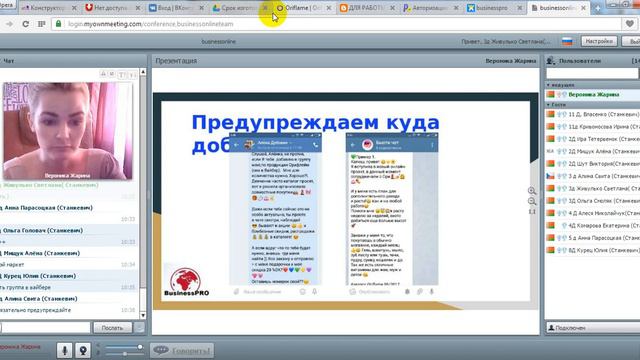This screenshot has width=640, height=360.
Task: Go forward with the browser arrow
Action: pyautogui.click(x=9, y=24)
